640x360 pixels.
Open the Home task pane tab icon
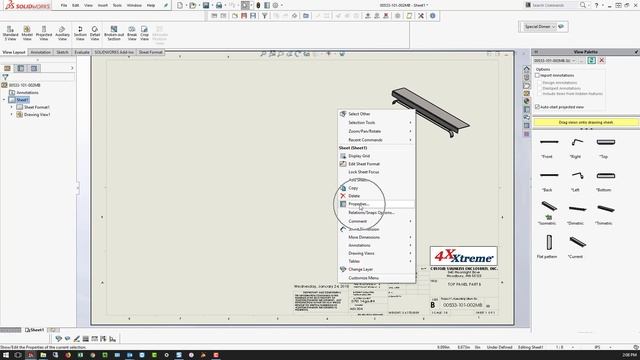[x=527, y=69]
